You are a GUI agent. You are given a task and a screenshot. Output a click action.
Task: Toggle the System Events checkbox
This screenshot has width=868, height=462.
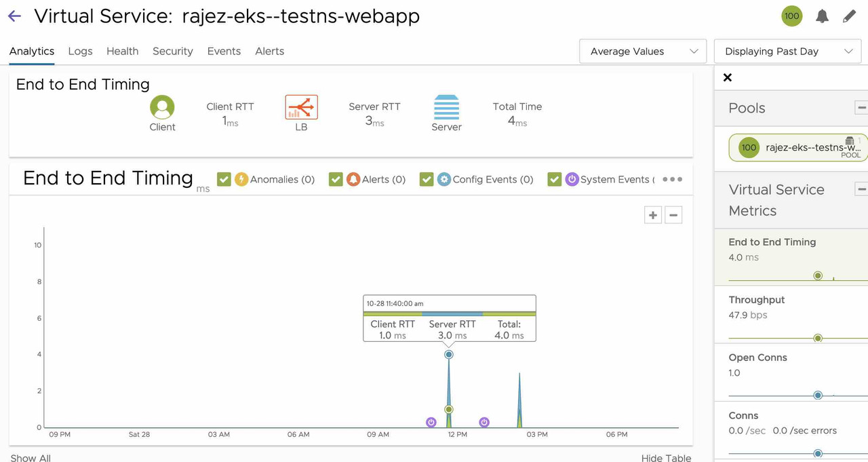pos(555,179)
